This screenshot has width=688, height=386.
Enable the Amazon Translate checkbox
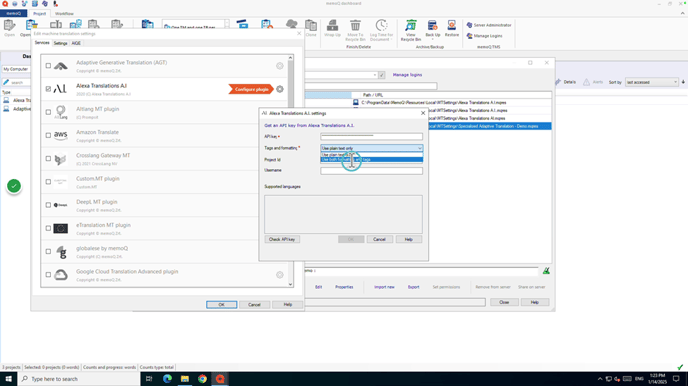[x=48, y=135]
